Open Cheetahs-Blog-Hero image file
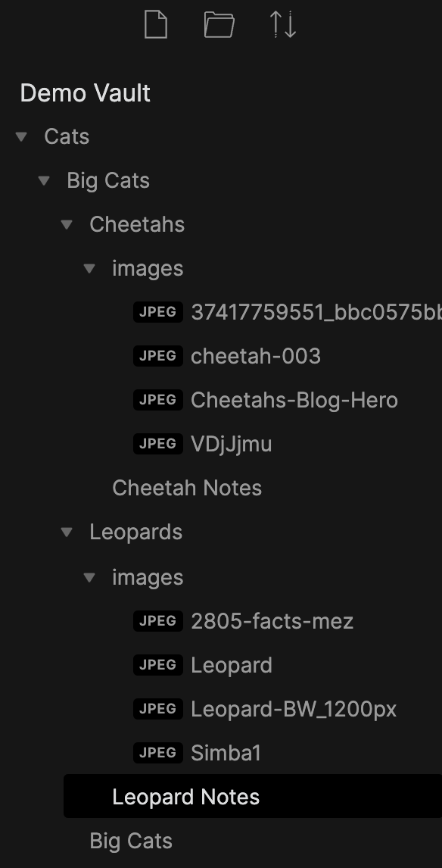The width and height of the screenshot is (442, 868). tap(294, 400)
